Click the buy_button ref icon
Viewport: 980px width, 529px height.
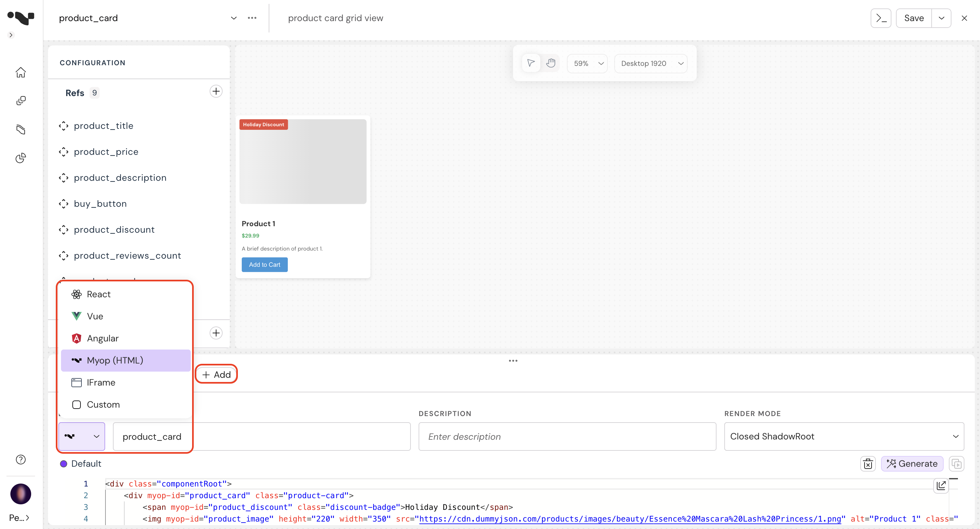point(64,203)
